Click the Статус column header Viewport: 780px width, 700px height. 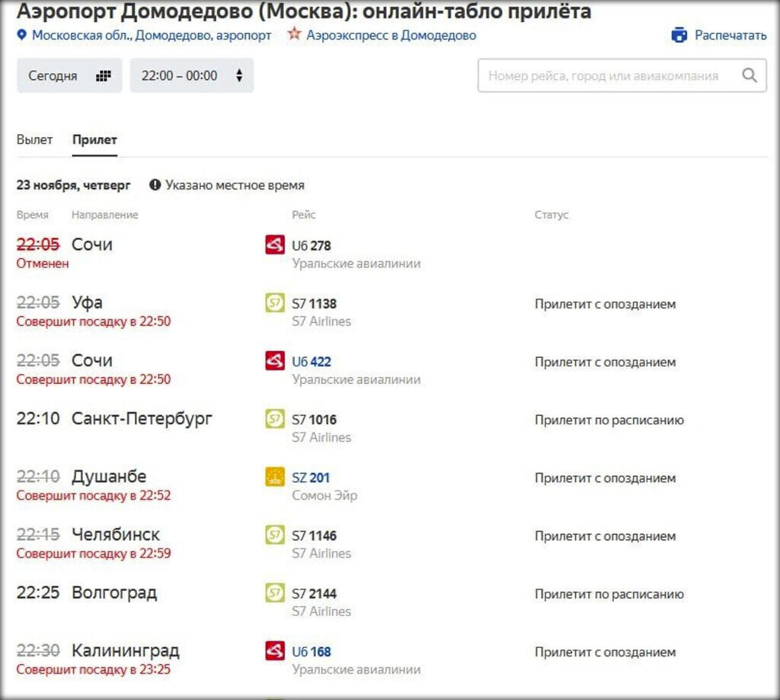coord(551,215)
